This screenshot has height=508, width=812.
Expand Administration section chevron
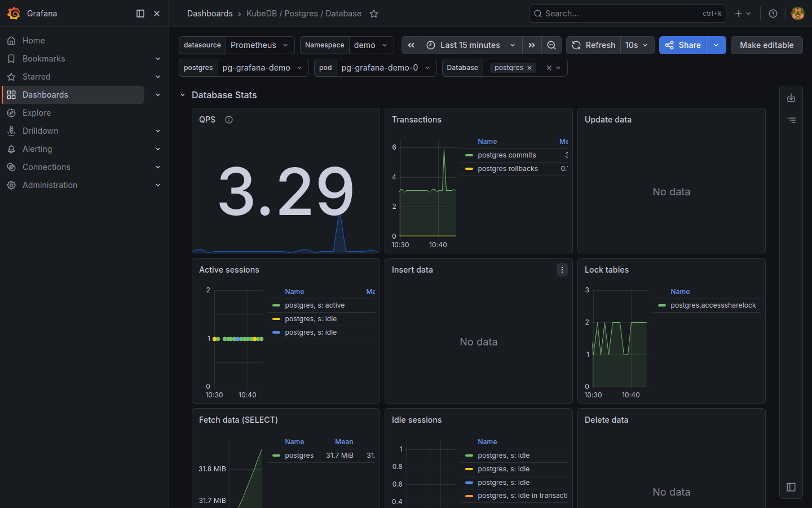[x=158, y=185]
